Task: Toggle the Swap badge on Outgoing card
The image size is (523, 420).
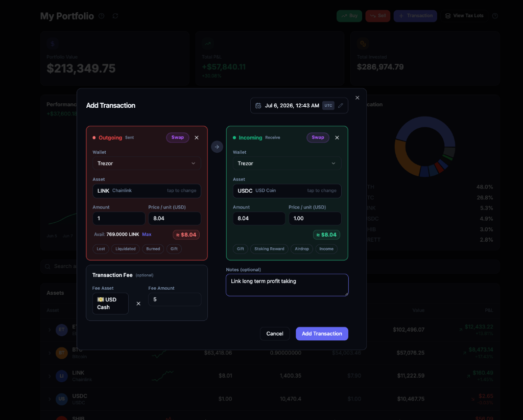Action: tap(177, 137)
